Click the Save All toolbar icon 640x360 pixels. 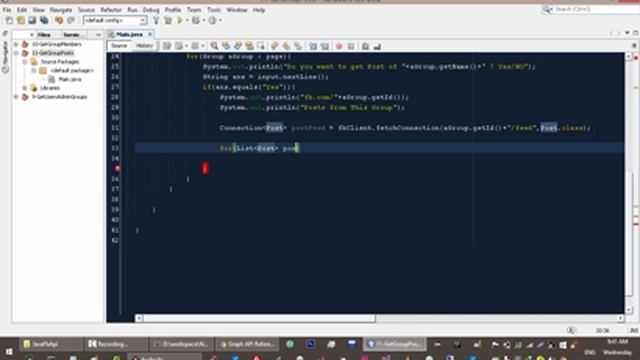click(x=44, y=20)
